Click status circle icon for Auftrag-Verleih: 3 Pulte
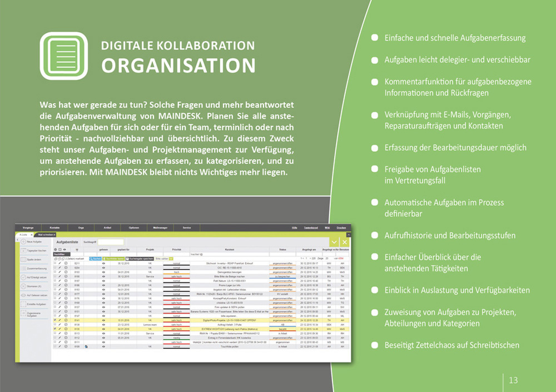Viewport: 556px width, 392px height. [x=66, y=325]
